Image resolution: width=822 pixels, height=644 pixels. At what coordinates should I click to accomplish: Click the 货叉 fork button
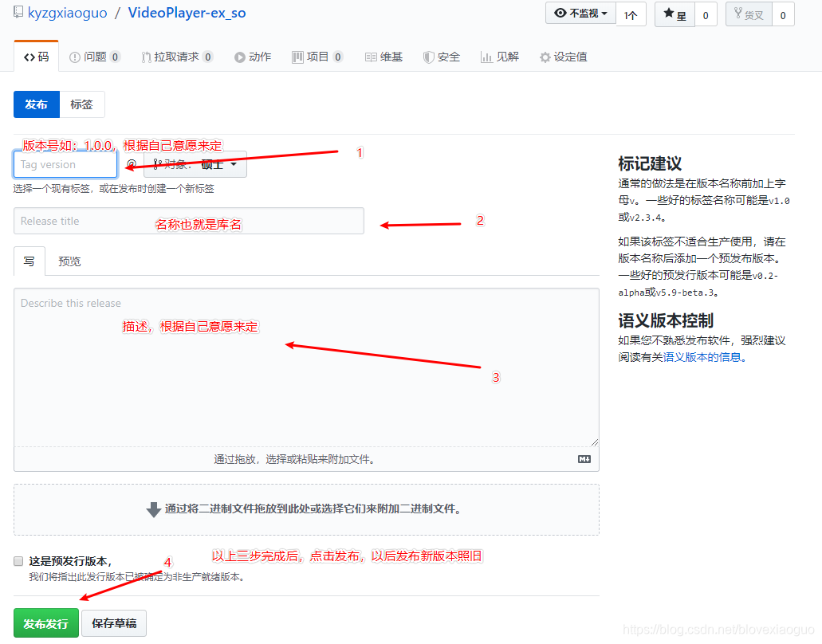[x=749, y=14]
